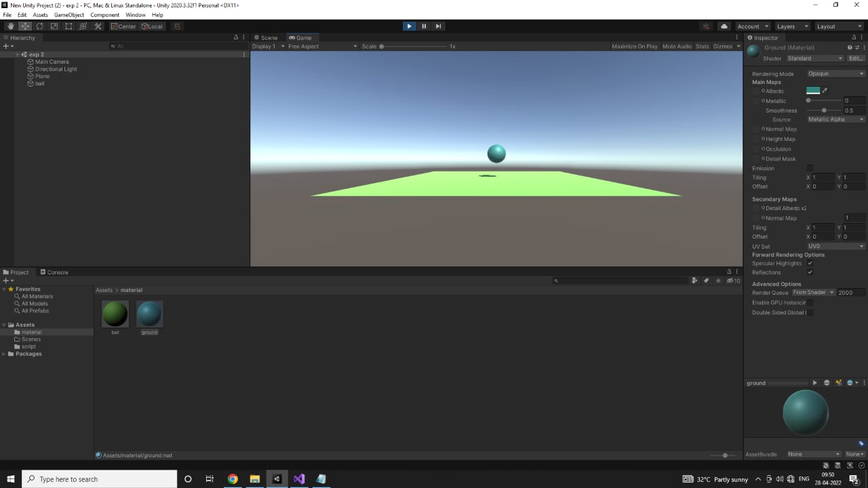Viewport: 868px width, 488px height.
Task: Toggle Mute Audio in Game view
Action: pyautogui.click(x=677, y=46)
